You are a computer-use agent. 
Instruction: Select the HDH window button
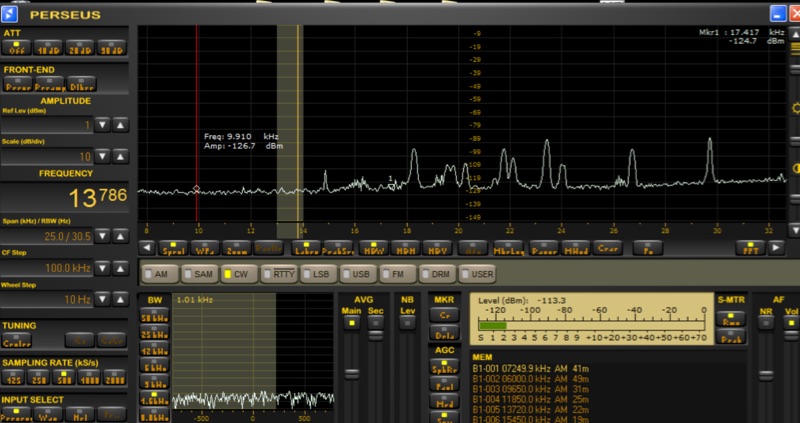pyautogui.click(x=405, y=248)
